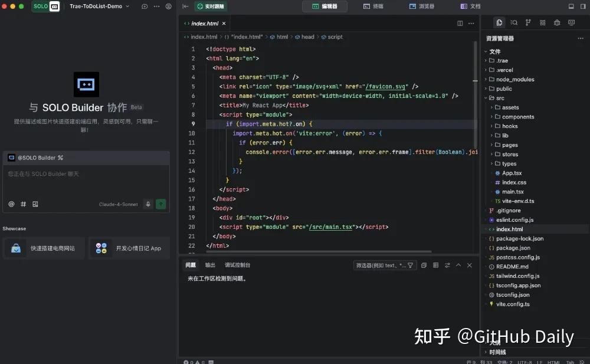
Task: Toggle maximize panel chevron in the problems panel
Action: 458,265
